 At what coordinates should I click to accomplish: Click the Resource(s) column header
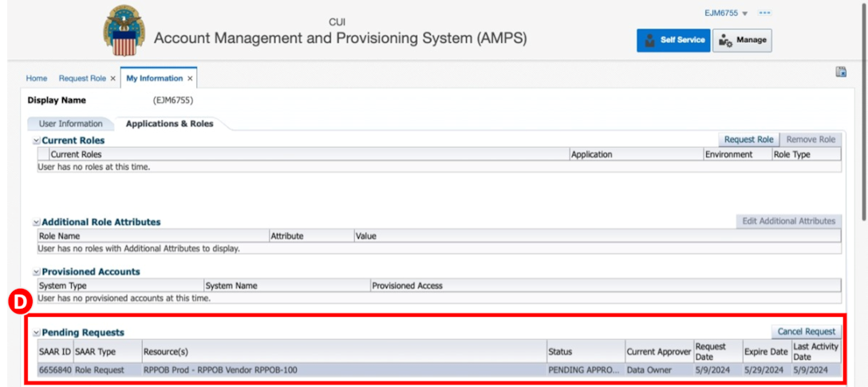pos(344,352)
